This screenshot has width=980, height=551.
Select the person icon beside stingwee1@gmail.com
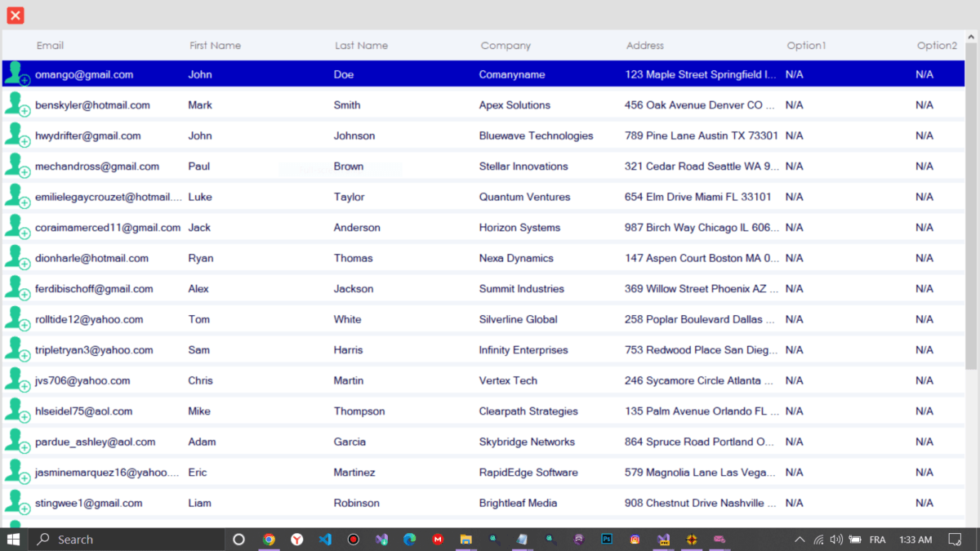[x=17, y=502]
